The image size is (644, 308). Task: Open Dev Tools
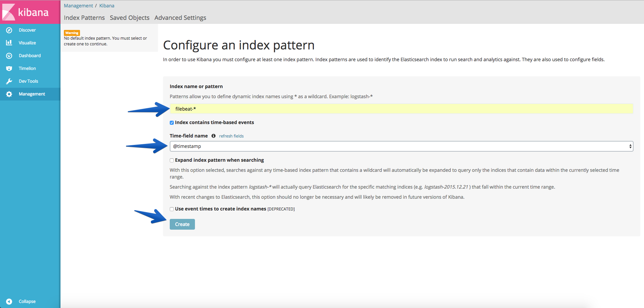point(28,81)
